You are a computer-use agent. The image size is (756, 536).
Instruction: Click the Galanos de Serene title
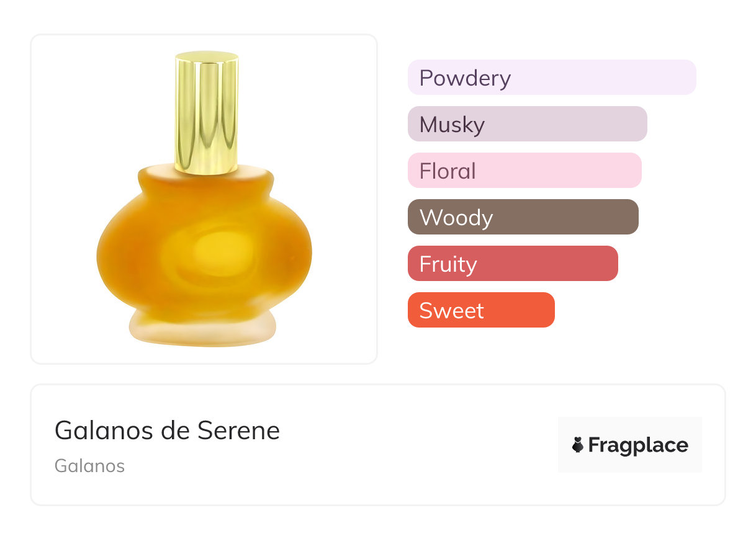pos(167,430)
